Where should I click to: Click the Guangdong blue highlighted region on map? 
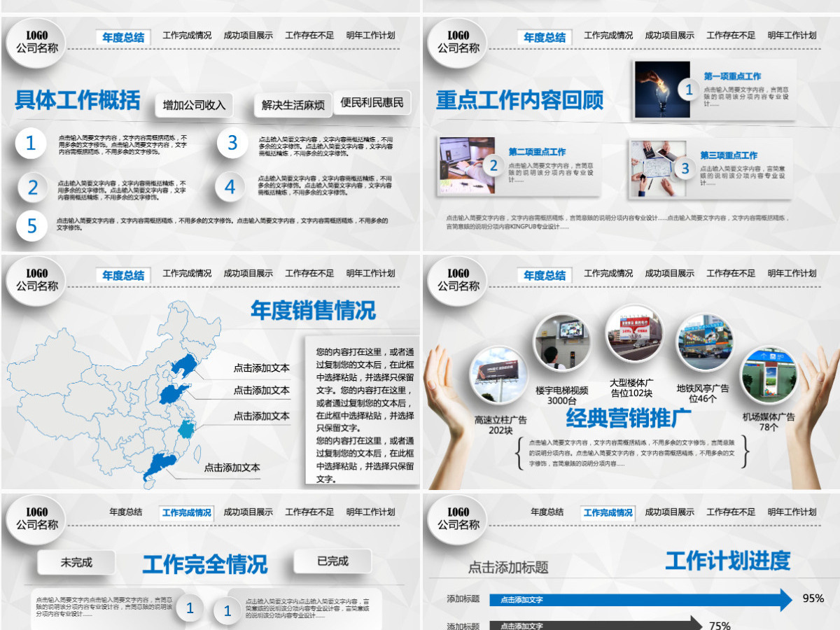point(160,467)
